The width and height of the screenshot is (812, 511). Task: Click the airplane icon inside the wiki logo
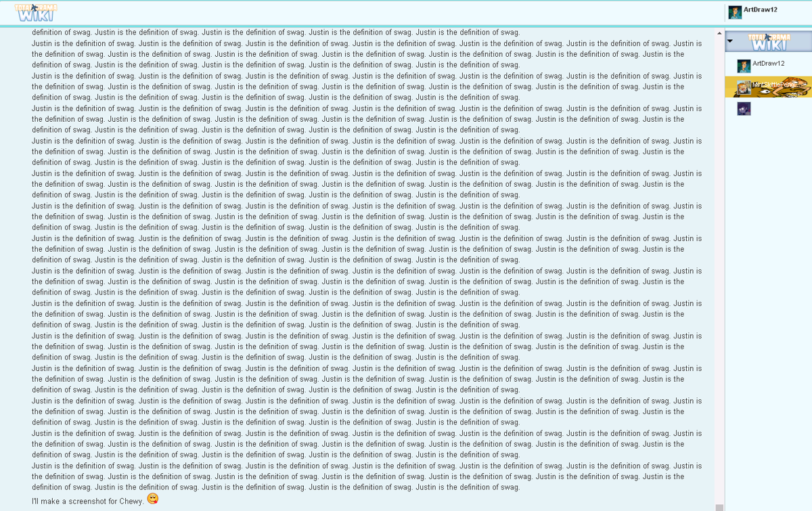click(34, 6)
